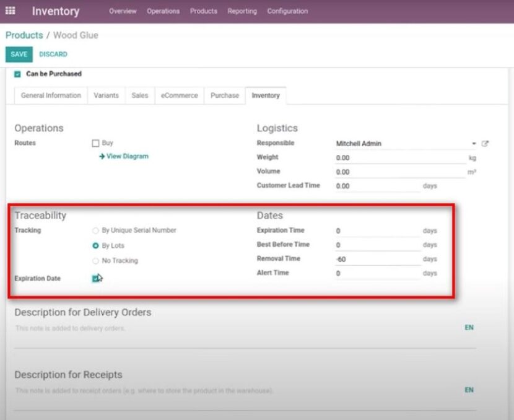Image resolution: width=514 pixels, height=420 pixels.
Task: Switch to the Purchase tab
Action: [x=224, y=95]
